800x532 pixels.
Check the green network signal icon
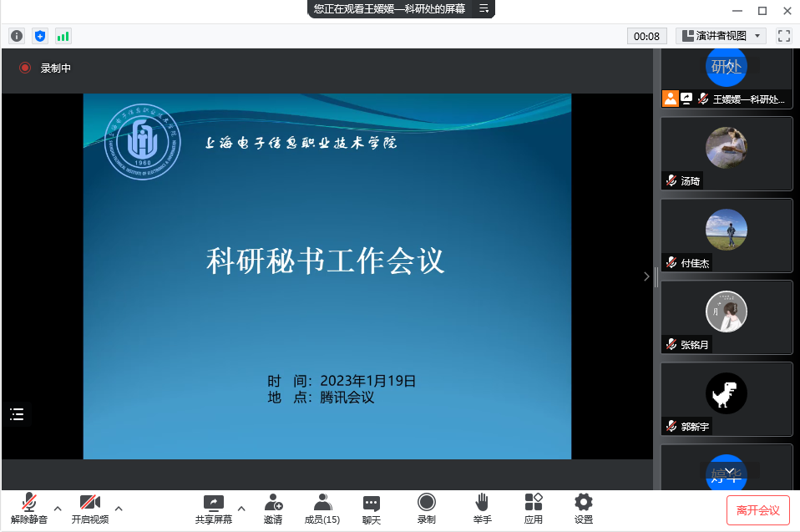click(x=63, y=36)
